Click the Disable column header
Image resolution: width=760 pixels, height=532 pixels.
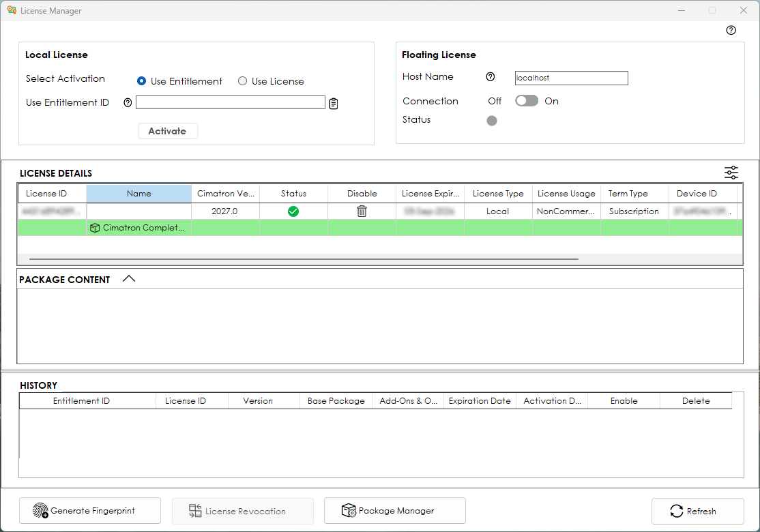pyautogui.click(x=362, y=193)
